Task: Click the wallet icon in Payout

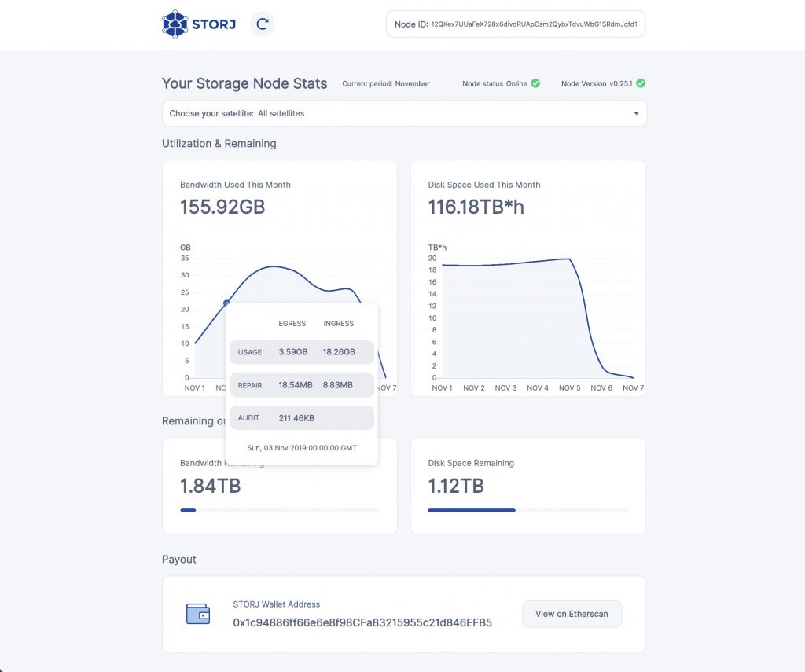Action: 198,614
